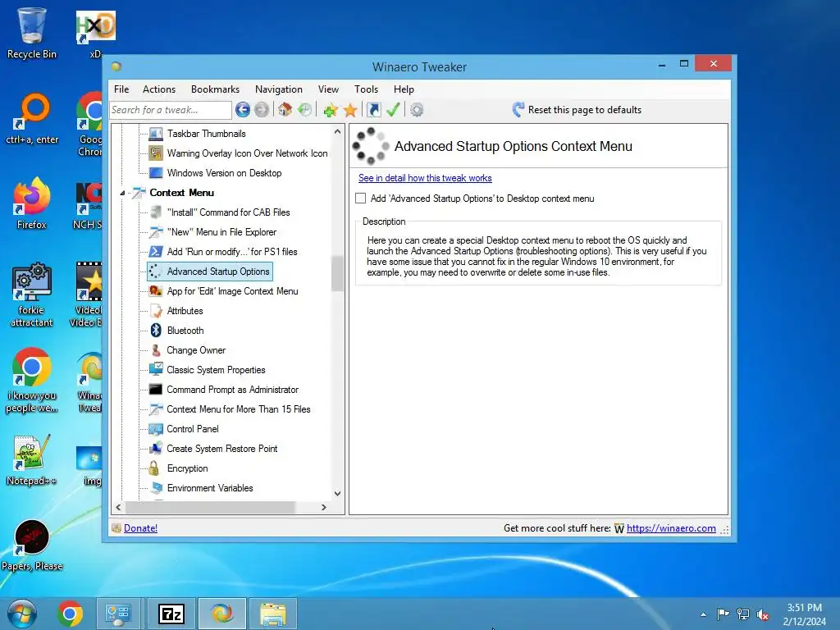The height and width of the screenshot is (630, 840).
Task: Click the tree scroll down arrow
Action: coord(337,493)
